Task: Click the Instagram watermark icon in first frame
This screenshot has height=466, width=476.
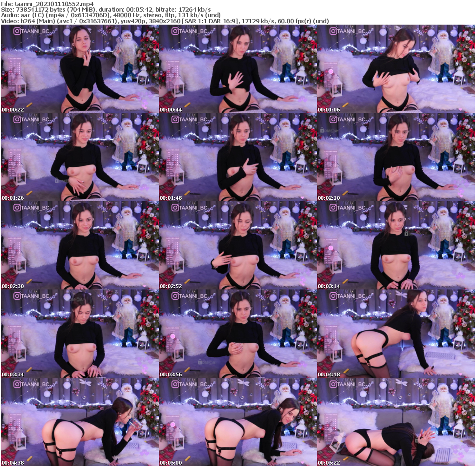Action: tap(17, 31)
